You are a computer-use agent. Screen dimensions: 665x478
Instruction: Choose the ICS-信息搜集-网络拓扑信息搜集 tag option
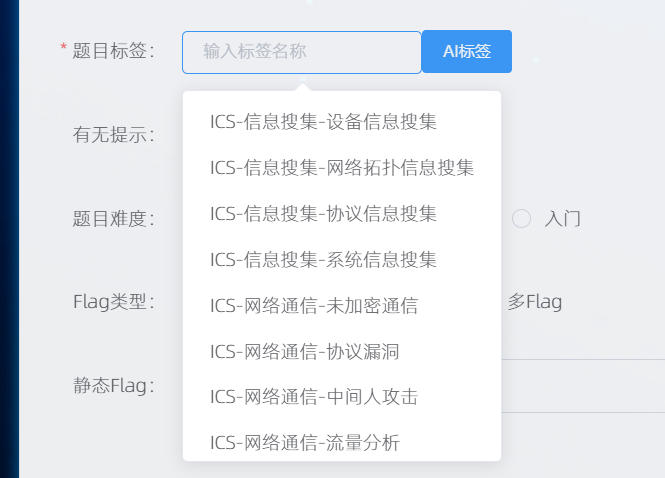(x=342, y=168)
